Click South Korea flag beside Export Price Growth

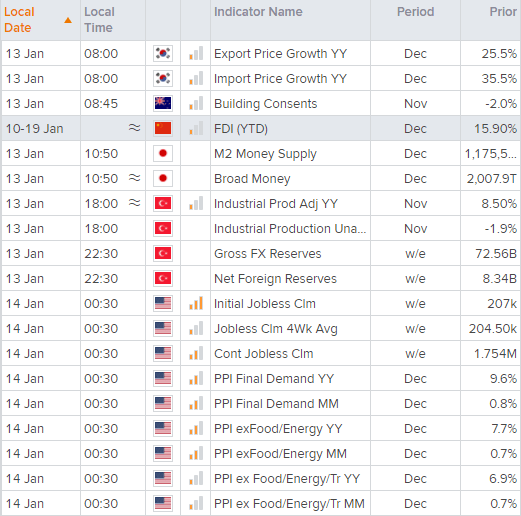(163, 53)
